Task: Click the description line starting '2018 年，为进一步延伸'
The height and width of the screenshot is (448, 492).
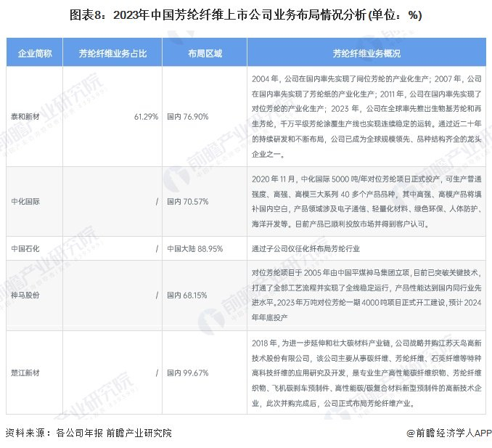Action: point(366,343)
